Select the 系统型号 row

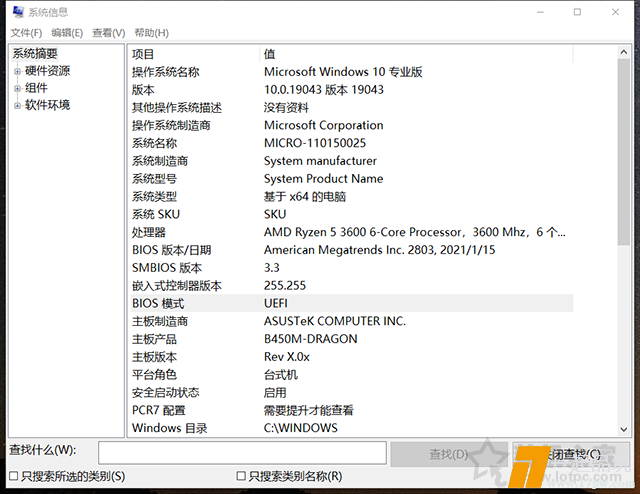click(351, 179)
